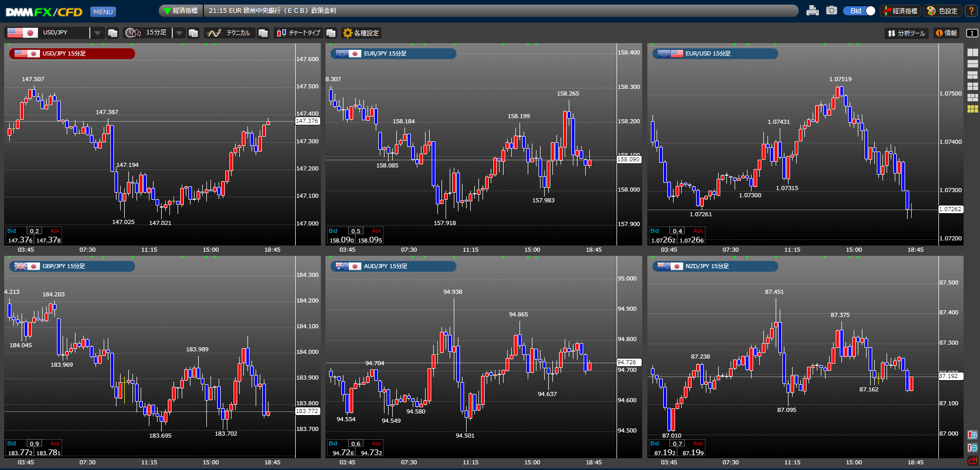Open the テクニカル indicators menu
Viewport: 980px width, 470px height.
(x=228, y=33)
